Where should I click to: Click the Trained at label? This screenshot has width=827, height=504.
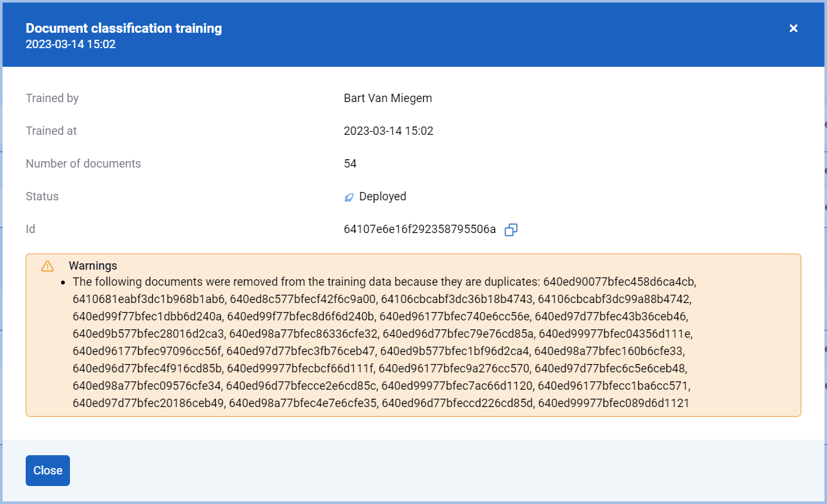click(51, 131)
